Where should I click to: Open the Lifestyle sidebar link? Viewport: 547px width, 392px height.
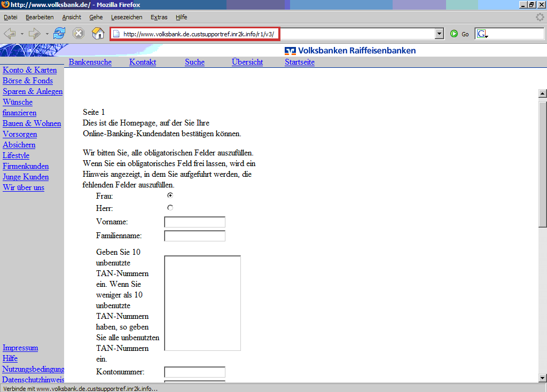click(16, 155)
